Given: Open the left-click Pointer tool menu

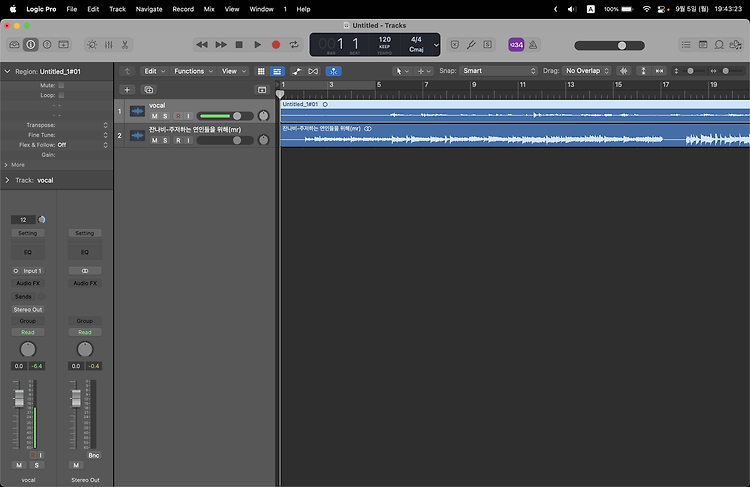Looking at the screenshot, I should [401, 71].
